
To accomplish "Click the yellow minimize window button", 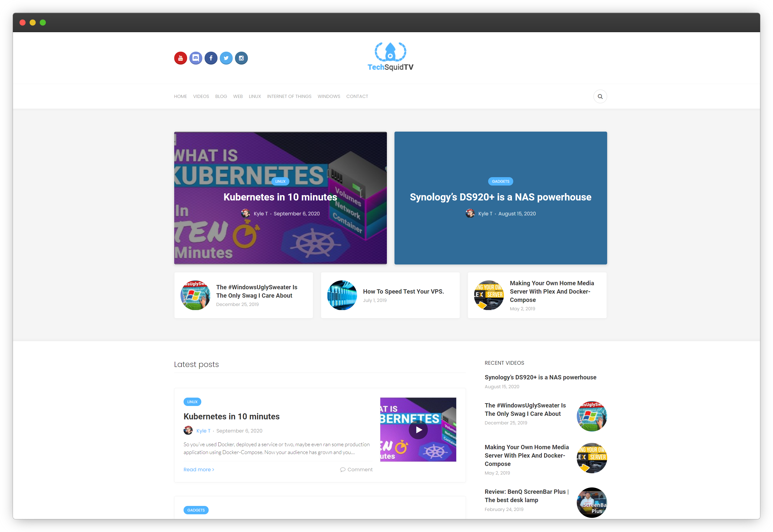I will (x=33, y=22).
